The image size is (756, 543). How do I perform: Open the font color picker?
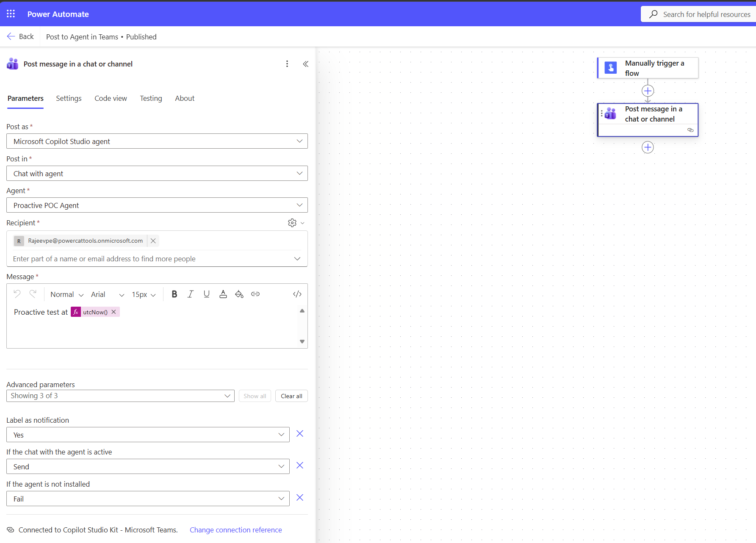coord(223,294)
